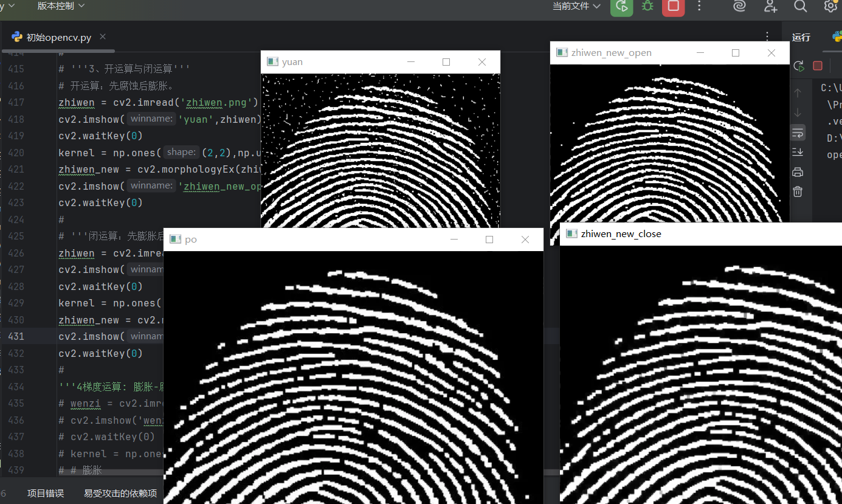Open editor tab options three-dot menu
This screenshot has width=842, height=504.
[x=768, y=36]
